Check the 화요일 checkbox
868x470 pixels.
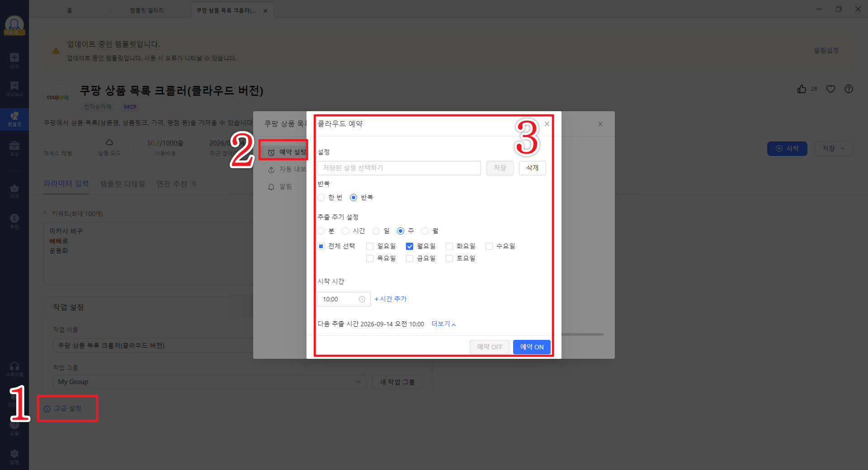click(449, 246)
